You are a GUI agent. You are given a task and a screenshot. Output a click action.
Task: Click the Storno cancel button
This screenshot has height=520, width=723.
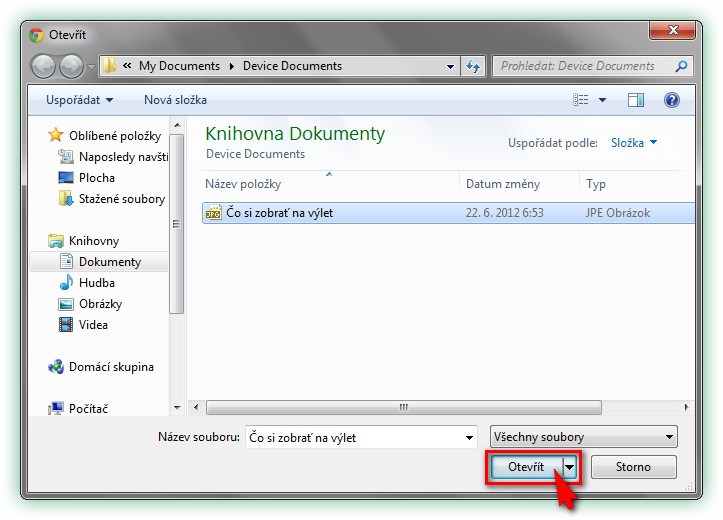tap(634, 467)
